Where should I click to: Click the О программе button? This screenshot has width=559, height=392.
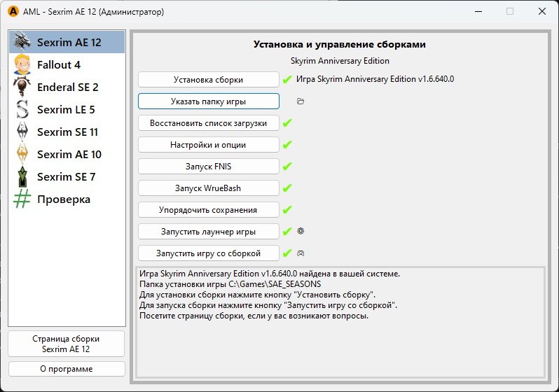click(x=67, y=369)
